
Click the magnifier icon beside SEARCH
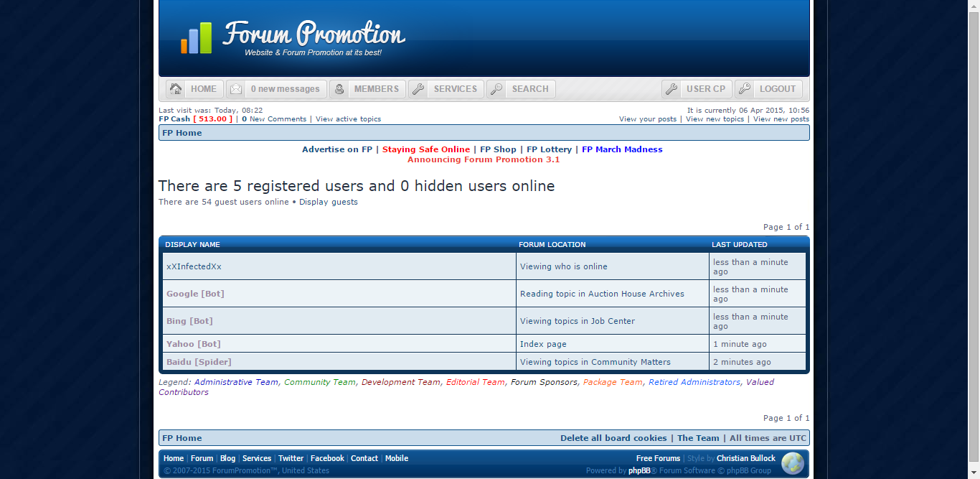pos(496,89)
